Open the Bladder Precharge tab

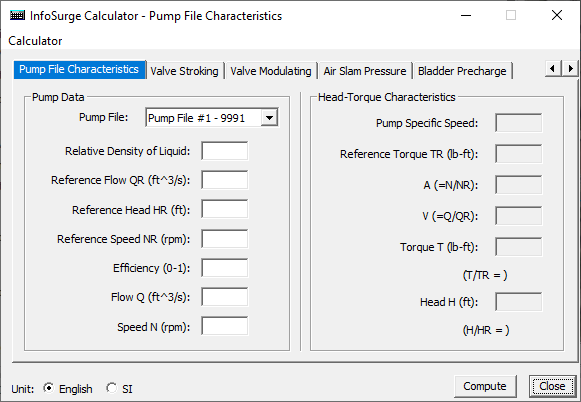462,71
